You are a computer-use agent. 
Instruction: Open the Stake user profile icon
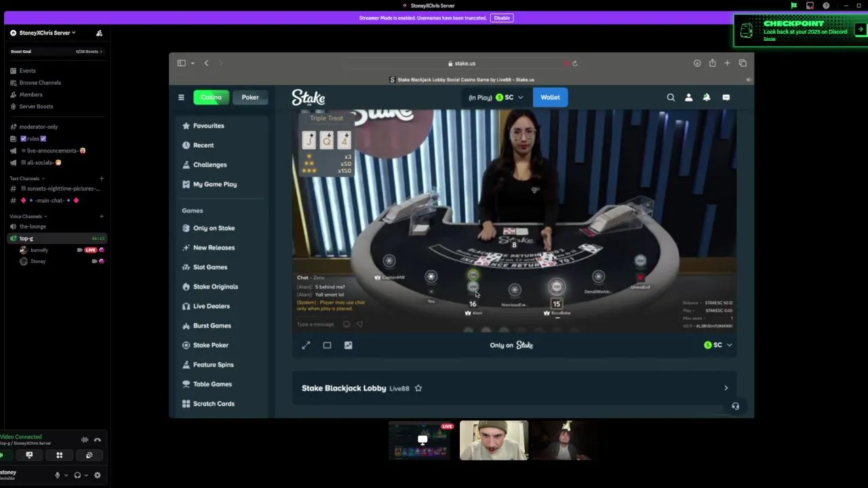click(688, 97)
